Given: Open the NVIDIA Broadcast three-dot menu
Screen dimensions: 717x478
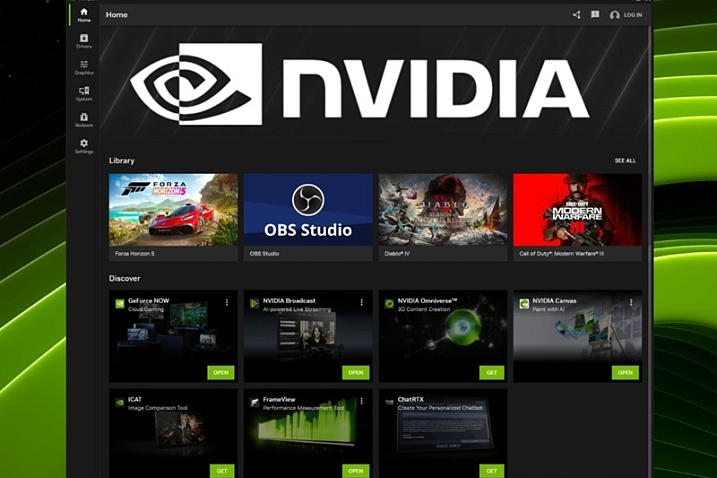Looking at the screenshot, I should 362,302.
